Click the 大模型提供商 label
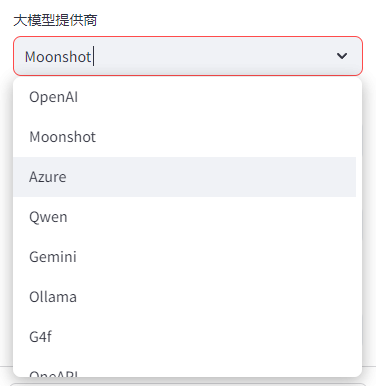This screenshot has width=376, height=386. (55, 20)
